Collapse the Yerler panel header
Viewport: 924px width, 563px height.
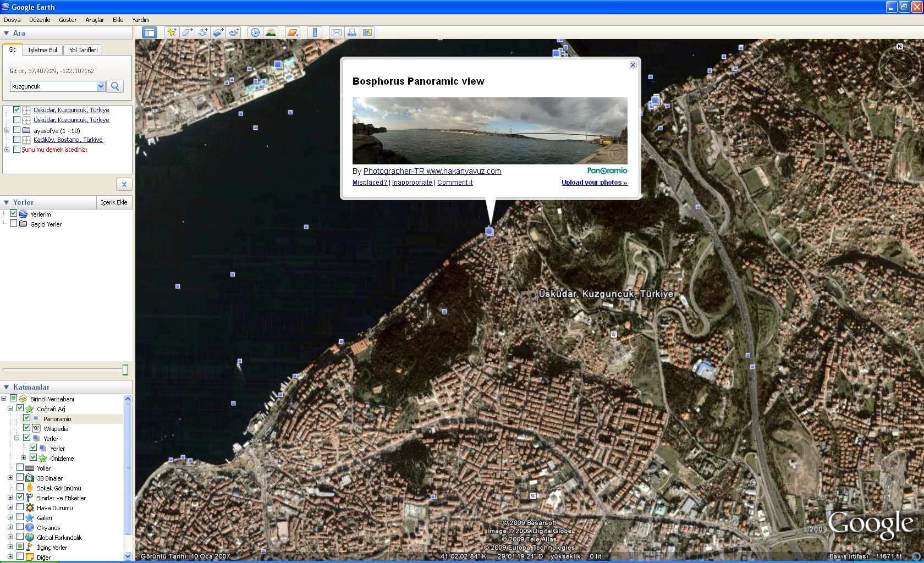coord(7,202)
